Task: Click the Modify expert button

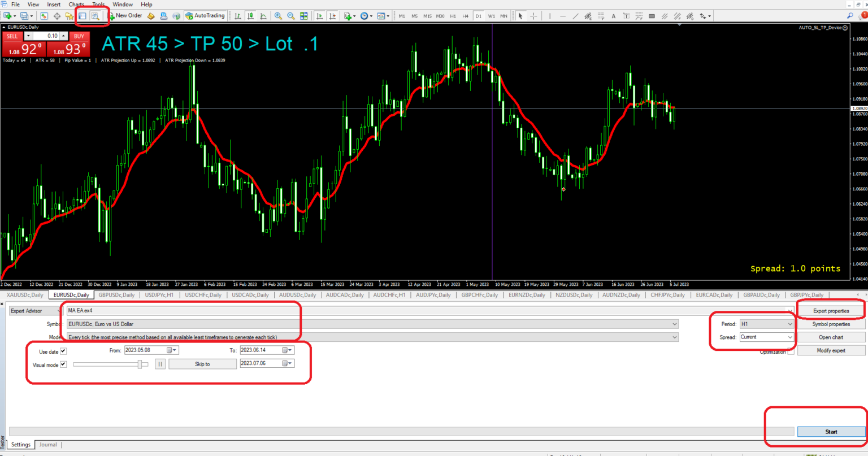Action: (x=831, y=350)
